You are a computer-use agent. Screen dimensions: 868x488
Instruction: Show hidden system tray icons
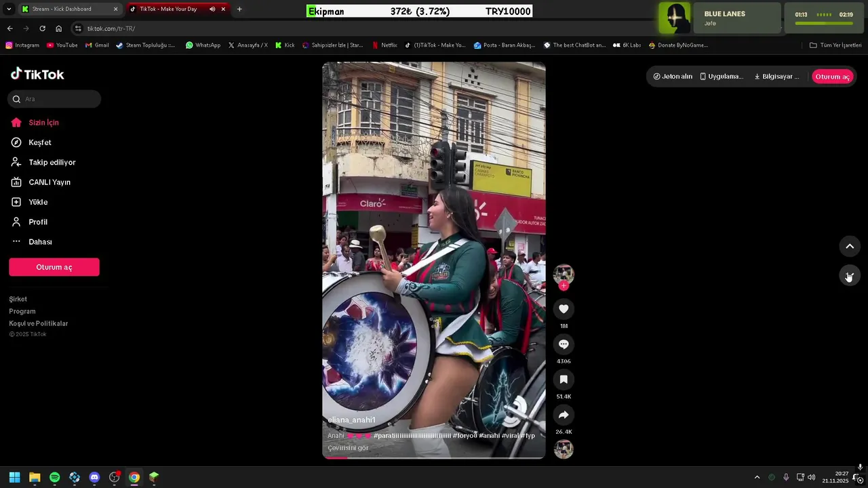click(757, 477)
